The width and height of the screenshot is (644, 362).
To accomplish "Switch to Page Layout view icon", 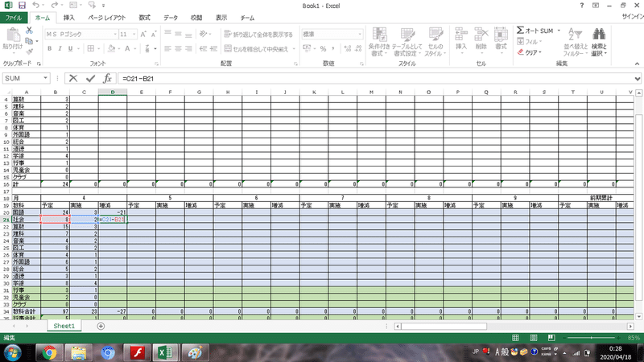I will pyautogui.click(x=534, y=338).
